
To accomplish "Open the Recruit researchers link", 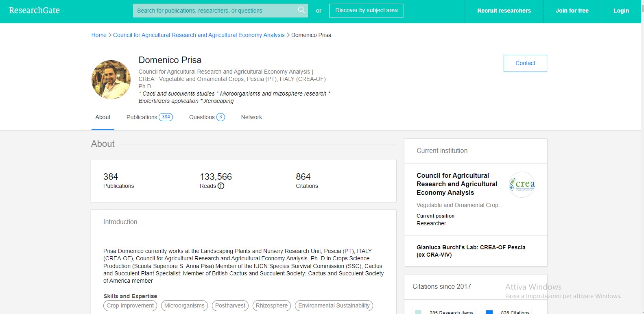I will point(504,11).
